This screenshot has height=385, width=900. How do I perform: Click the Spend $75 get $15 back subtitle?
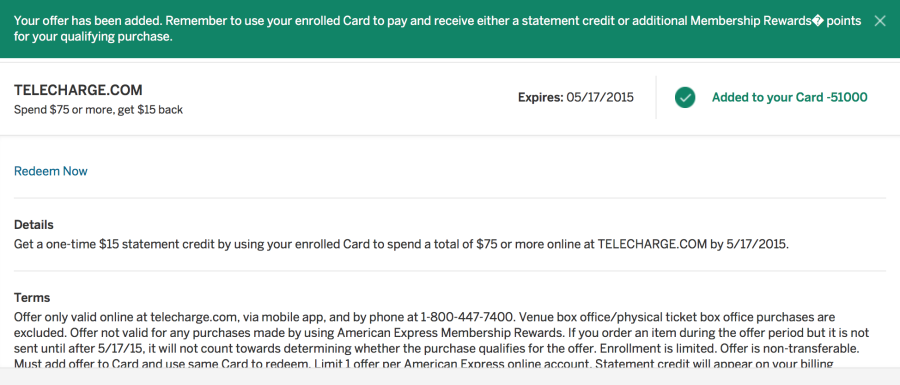pos(98,110)
